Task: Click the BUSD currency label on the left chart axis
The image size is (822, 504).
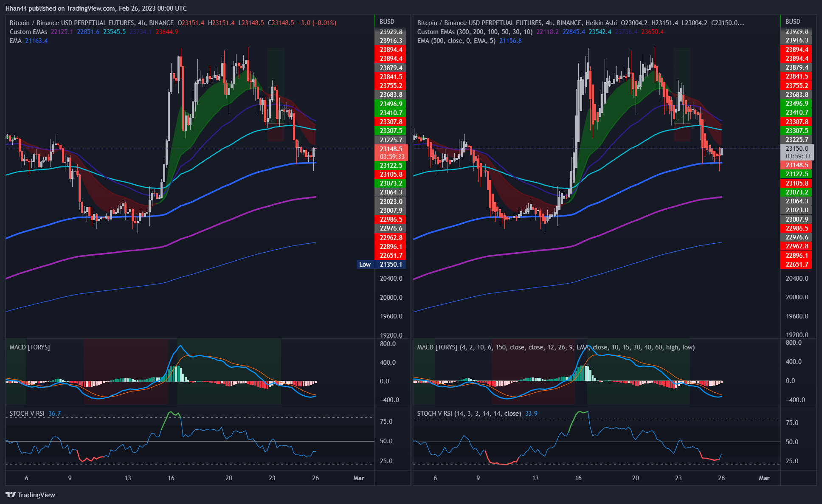Action: [387, 22]
